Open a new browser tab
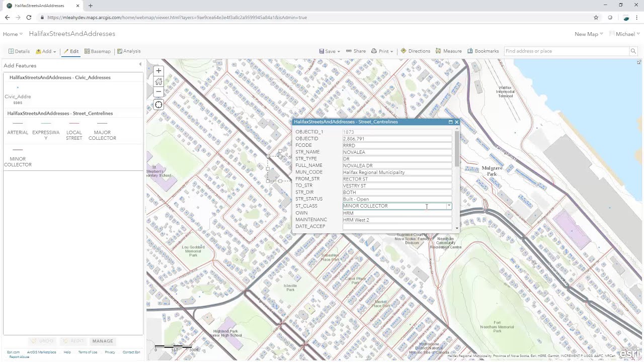 (91, 6)
